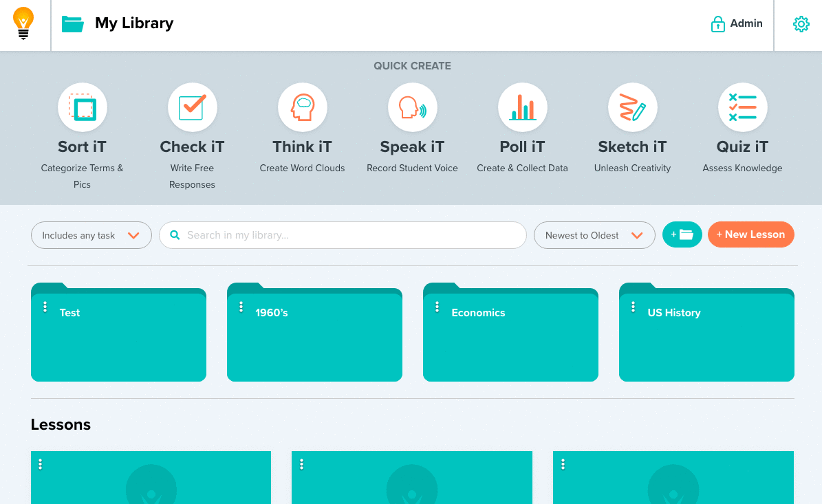Open options menu for Test folder
The height and width of the screenshot is (504, 822).
pos(45,307)
